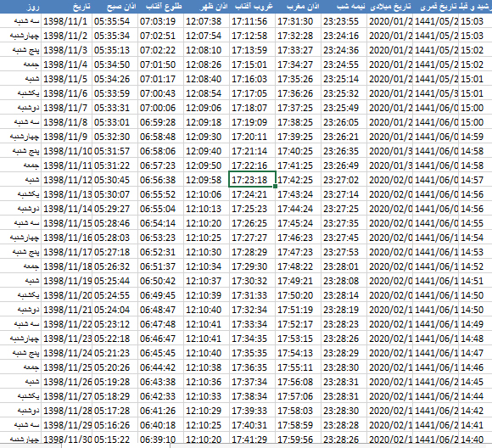492x448 pixels.
Task: Click the اذان ظهر header cell
Action: pyautogui.click(x=206, y=6)
